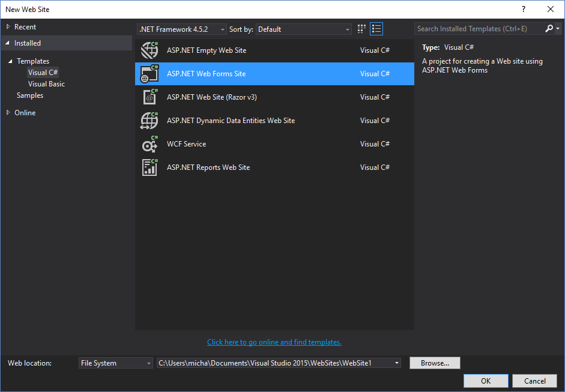The image size is (565, 392).
Task: Open the .NET Framework 4.5.2 version dropdown
Action: tap(181, 29)
